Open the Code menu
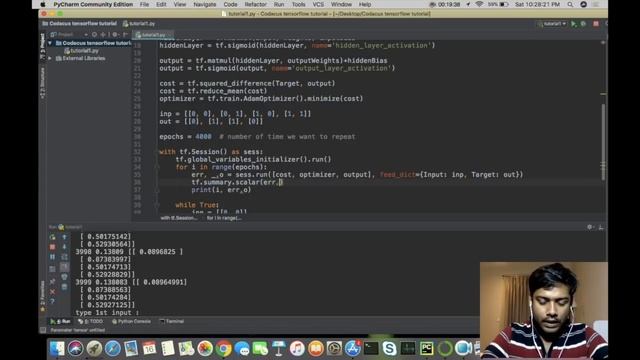The width and height of the screenshot is (640, 360). pos(230,4)
